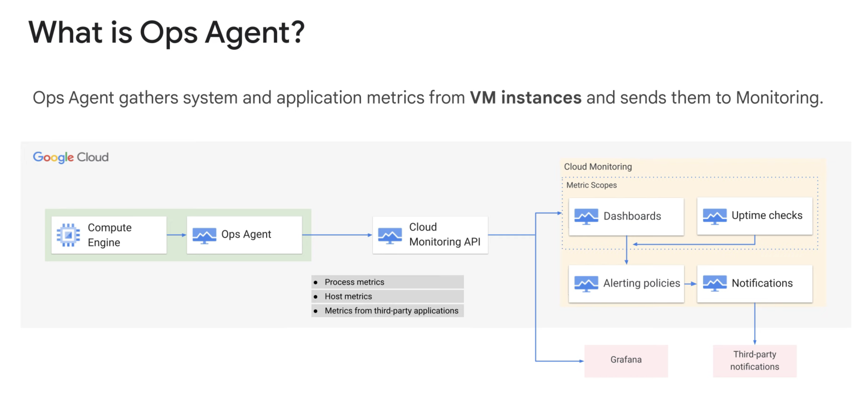The width and height of the screenshot is (868, 410).
Task: Click the Cloud Monitoring group title
Action: [598, 167]
